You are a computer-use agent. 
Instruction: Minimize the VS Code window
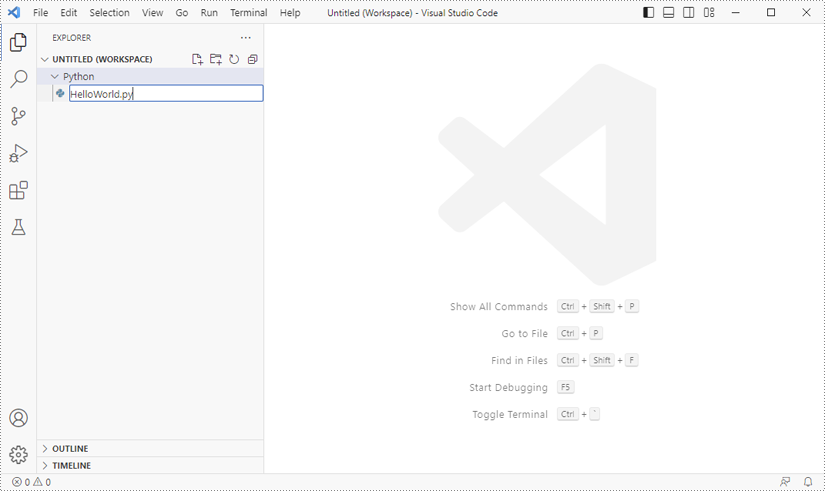click(x=736, y=13)
